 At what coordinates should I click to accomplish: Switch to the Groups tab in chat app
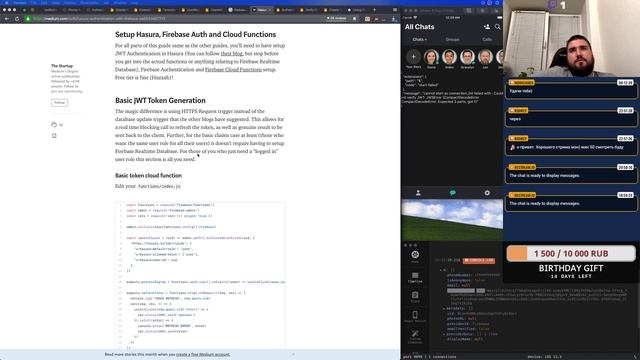(452, 40)
